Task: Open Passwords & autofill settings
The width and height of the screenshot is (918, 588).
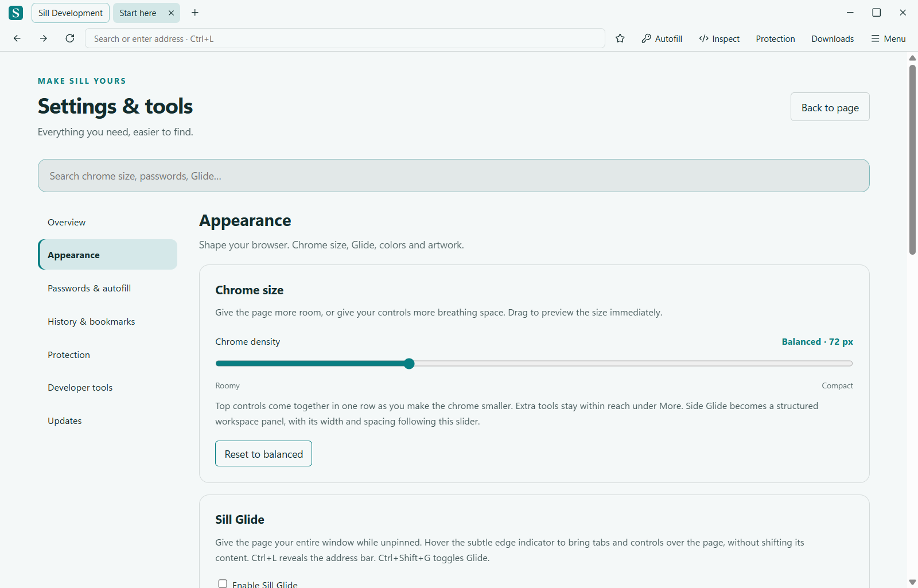Action: tap(108, 288)
